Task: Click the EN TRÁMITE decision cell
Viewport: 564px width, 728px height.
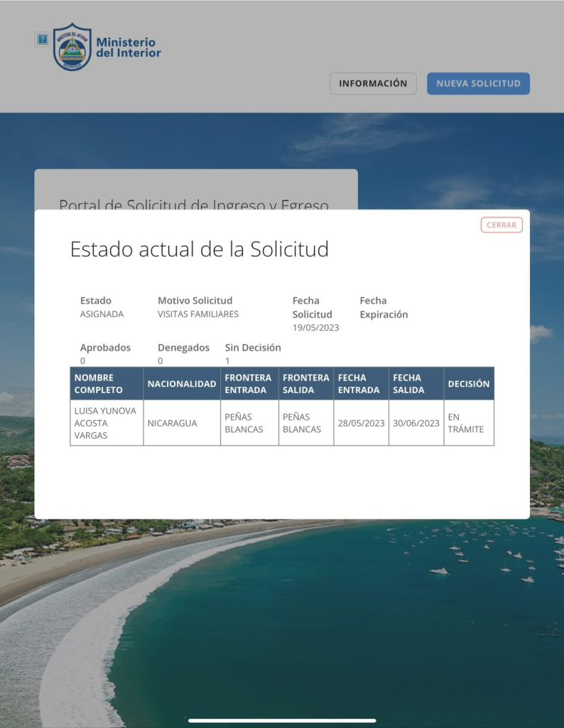Action: pos(469,423)
